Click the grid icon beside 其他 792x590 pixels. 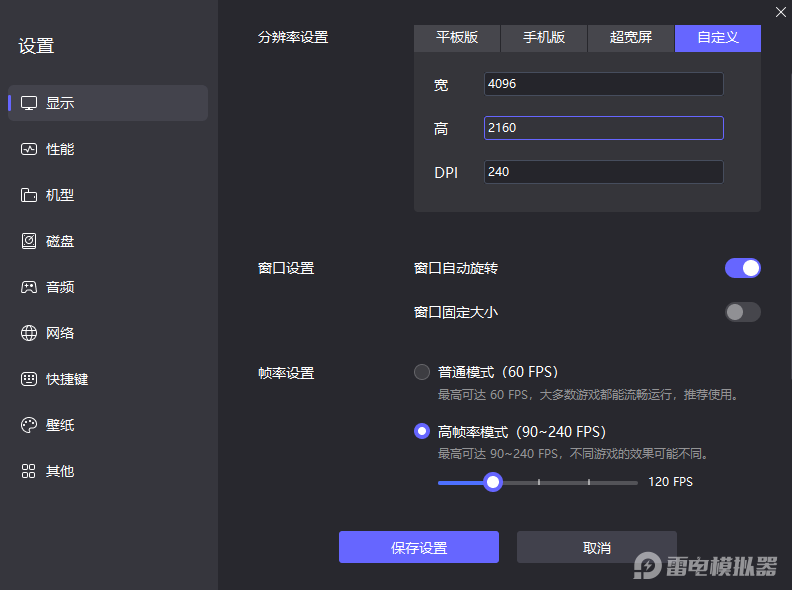(29, 471)
